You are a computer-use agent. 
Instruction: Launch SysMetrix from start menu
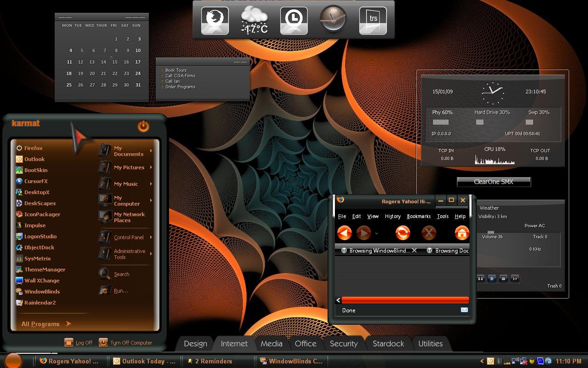tap(34, 259)
